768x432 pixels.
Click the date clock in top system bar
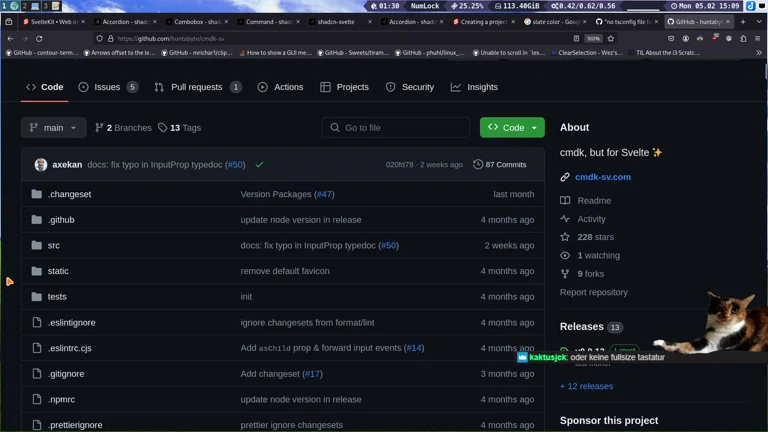(705, 6)
